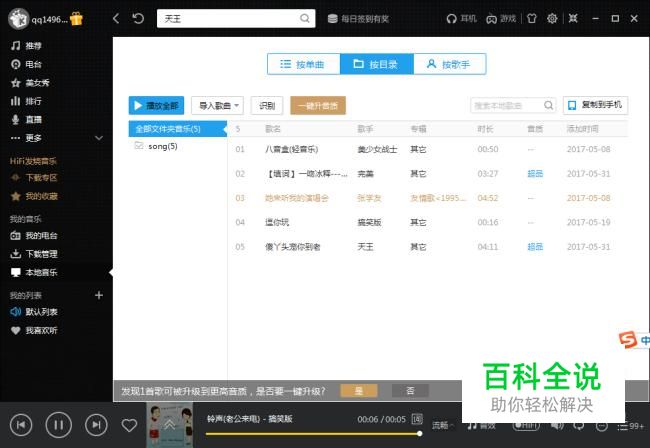
Task: Add a new playlist with plus icon
Action: [99, 295]
